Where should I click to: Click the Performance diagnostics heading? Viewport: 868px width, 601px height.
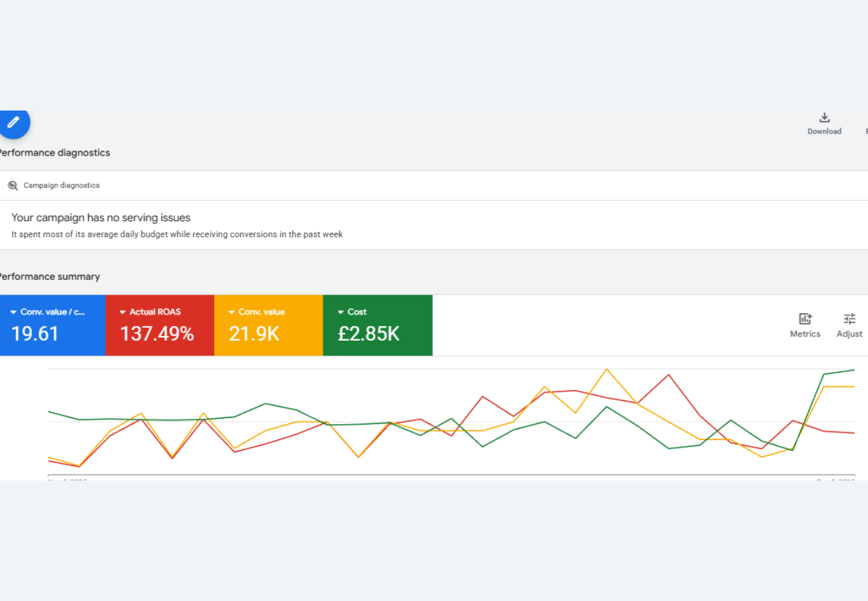[55, 153]
